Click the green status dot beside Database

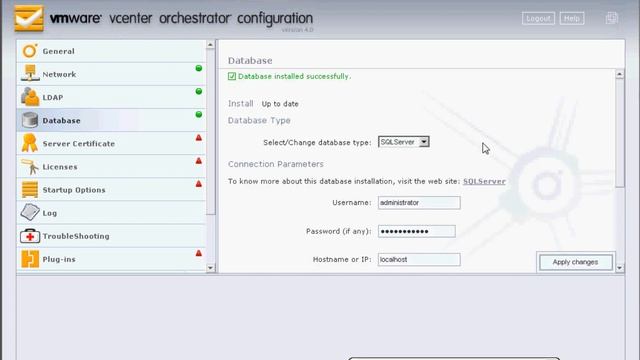point(199,114)
